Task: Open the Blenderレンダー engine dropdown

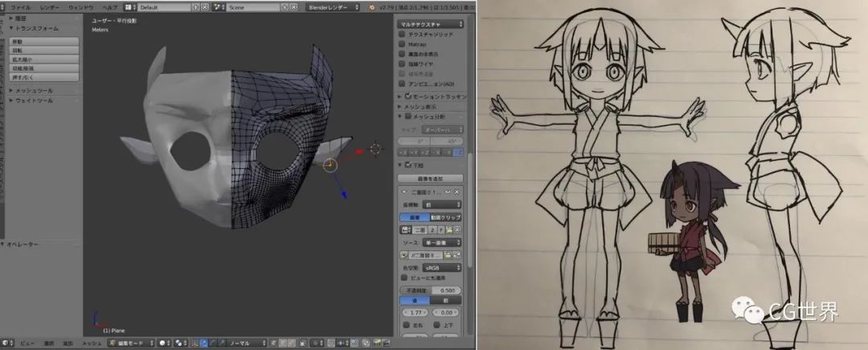Action: point(334,7)
